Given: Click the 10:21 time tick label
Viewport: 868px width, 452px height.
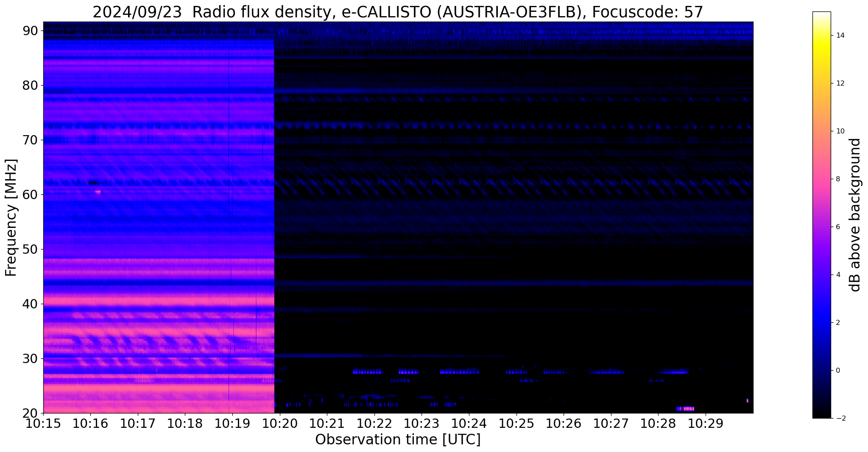Looking at the screenshot, I should [327, 423].
